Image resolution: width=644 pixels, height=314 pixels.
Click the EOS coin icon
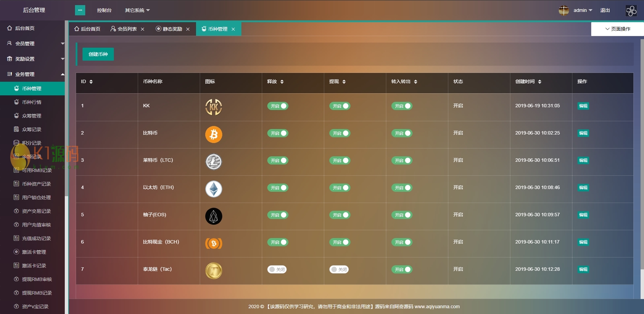click(x=214, y=216)
